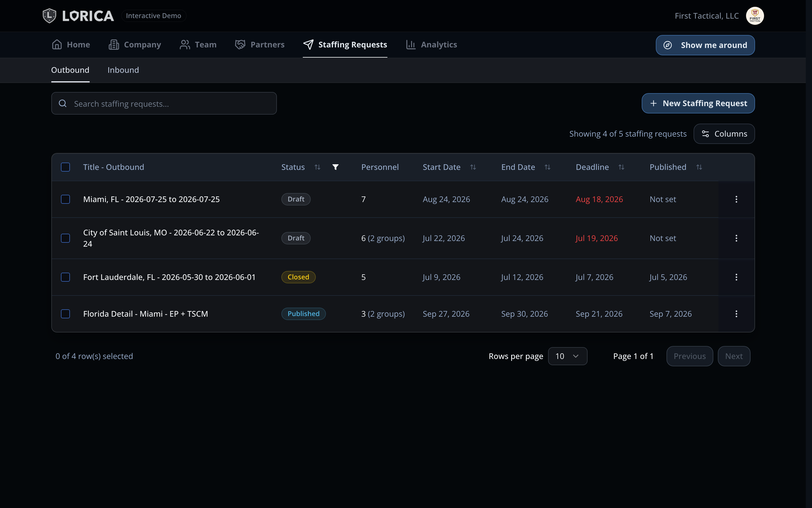Open actions menu for Florida Detail row
The width and height of the screenshot is (812, 508).
pyautogui.click(x=736, y=314)
